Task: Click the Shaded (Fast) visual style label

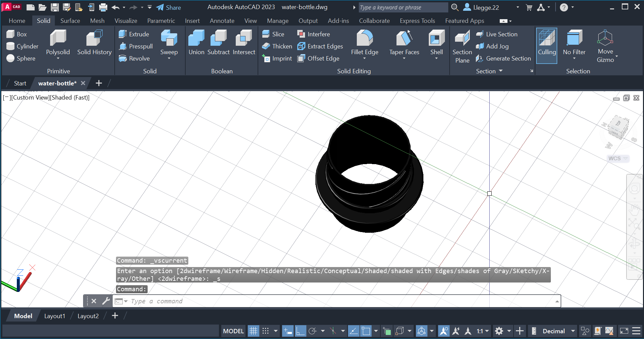Action: [70, 98]
